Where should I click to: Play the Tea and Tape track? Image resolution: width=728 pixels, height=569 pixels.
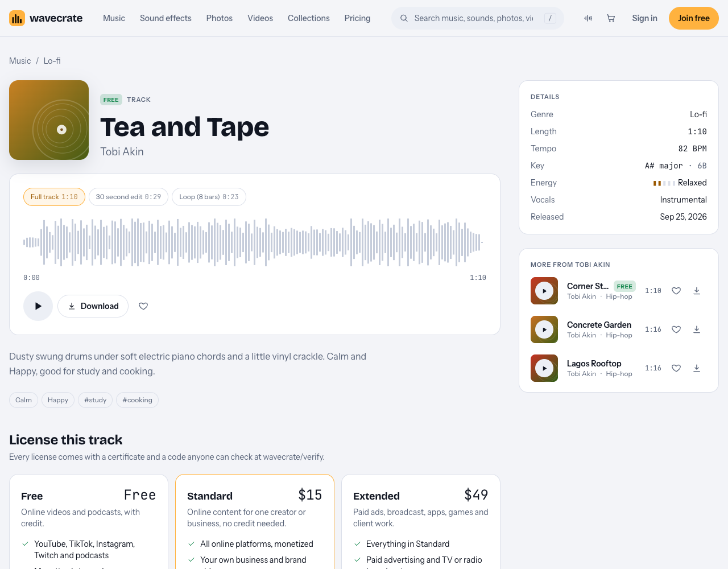coord(38,306)
